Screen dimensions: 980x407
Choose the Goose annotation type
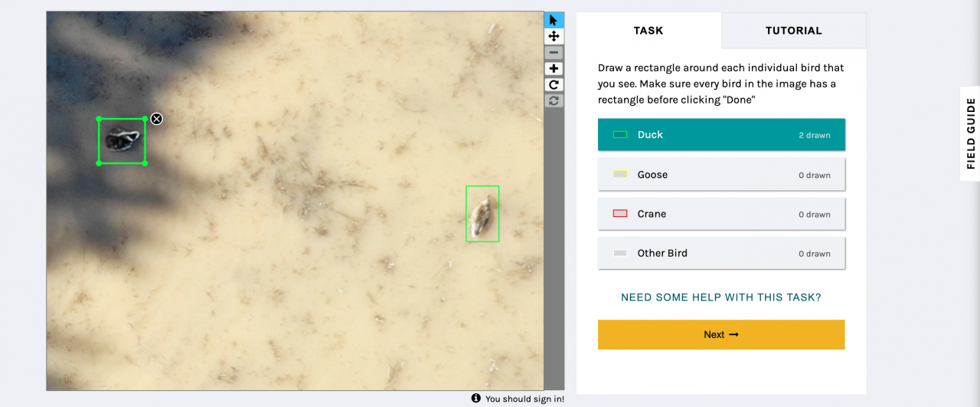(x=721, y=175)
